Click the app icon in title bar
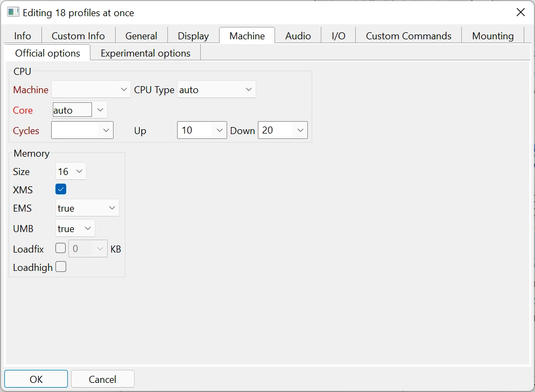This screenshot has width=535, height=392. (13, 12)
